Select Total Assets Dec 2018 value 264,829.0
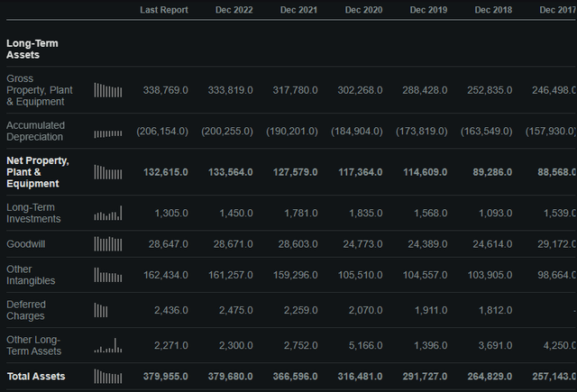Screen dimensions: 577x392 pyautogui.click(x=490, y=376)
